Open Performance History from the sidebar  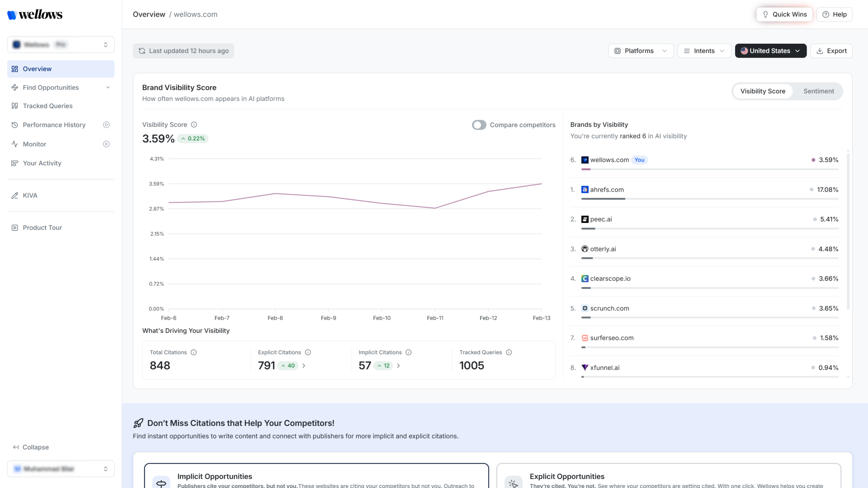54,125
